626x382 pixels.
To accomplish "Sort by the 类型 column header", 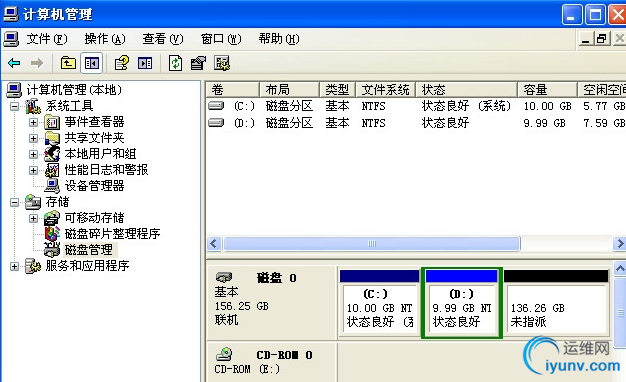I will (337, 90).
